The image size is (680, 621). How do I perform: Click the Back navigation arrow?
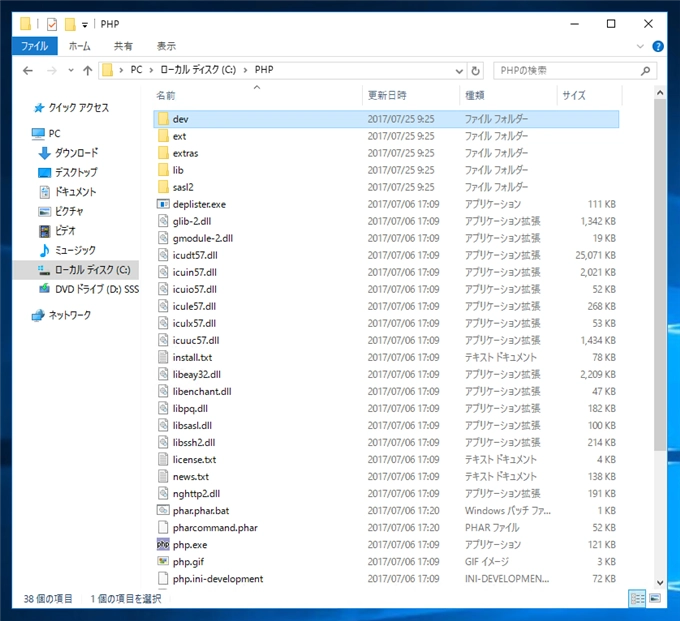pos(28,70)
